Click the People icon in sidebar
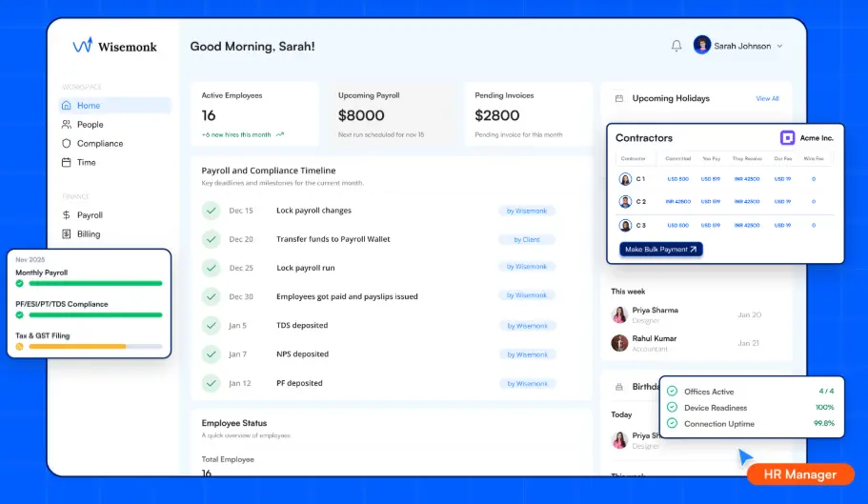868x504 pixels. (x=67, y=125)
